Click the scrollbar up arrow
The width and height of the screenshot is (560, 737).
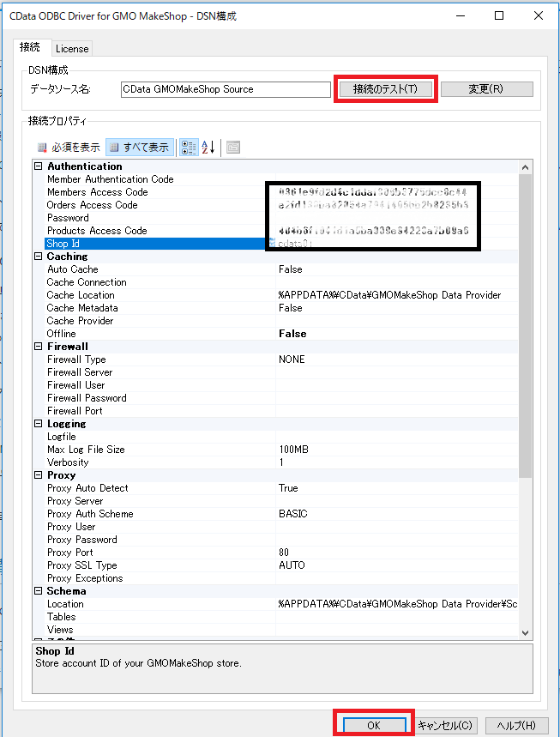click(x=525, y=167)
